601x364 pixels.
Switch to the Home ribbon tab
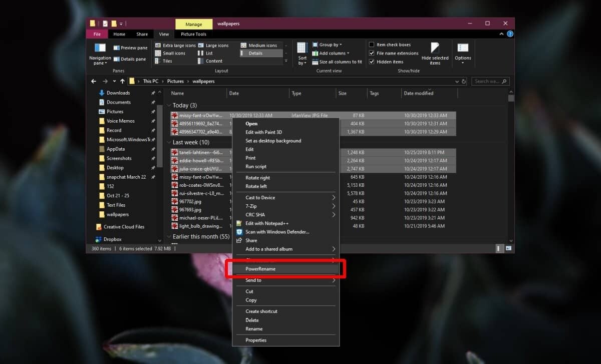coord(119,34)
